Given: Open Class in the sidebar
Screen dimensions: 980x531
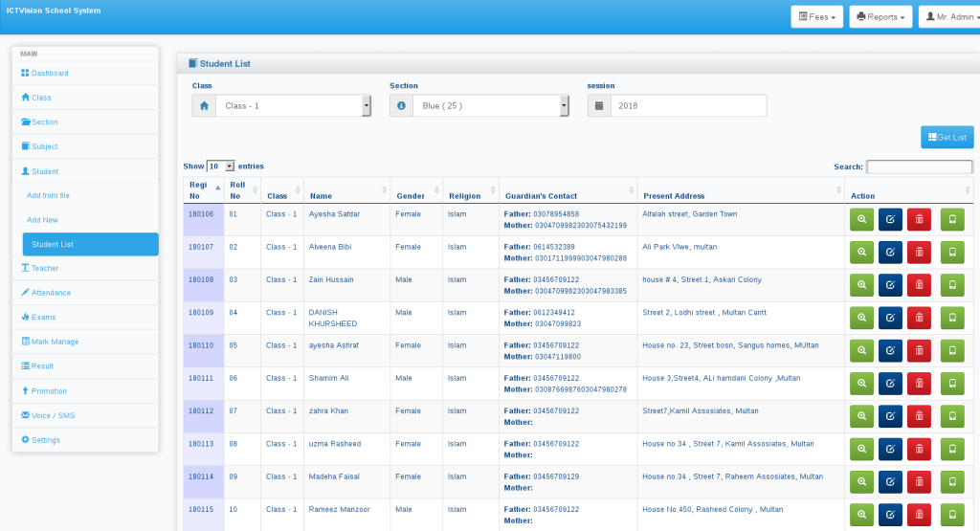Looking at the screenshot, I should point(85,98).
